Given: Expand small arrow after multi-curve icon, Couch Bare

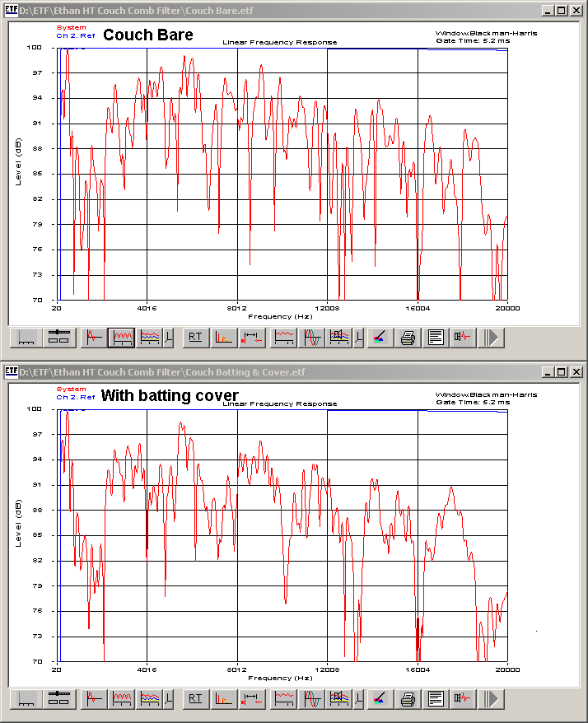Looking at the screenshot, I should tap(169, 338).
